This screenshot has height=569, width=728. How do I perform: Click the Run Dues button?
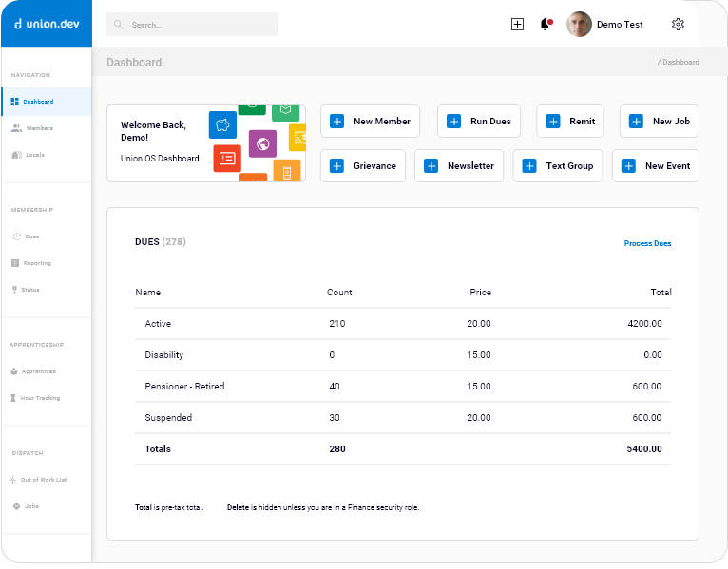[x=479, y=122]
